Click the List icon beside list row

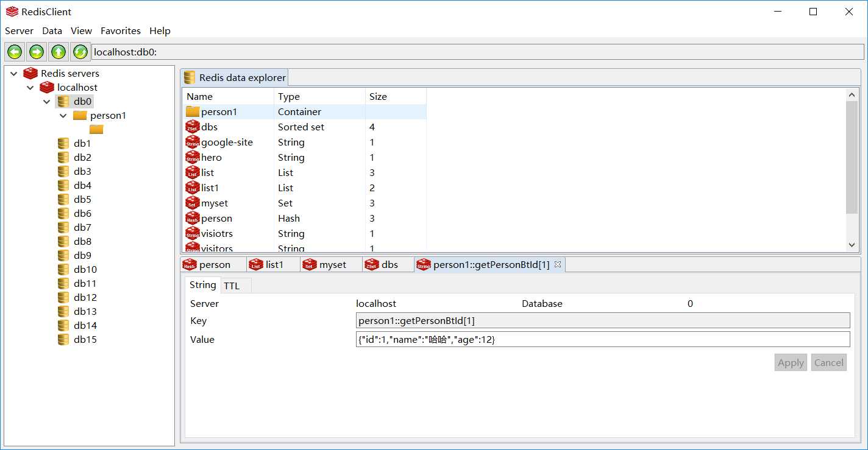(193, 172)
